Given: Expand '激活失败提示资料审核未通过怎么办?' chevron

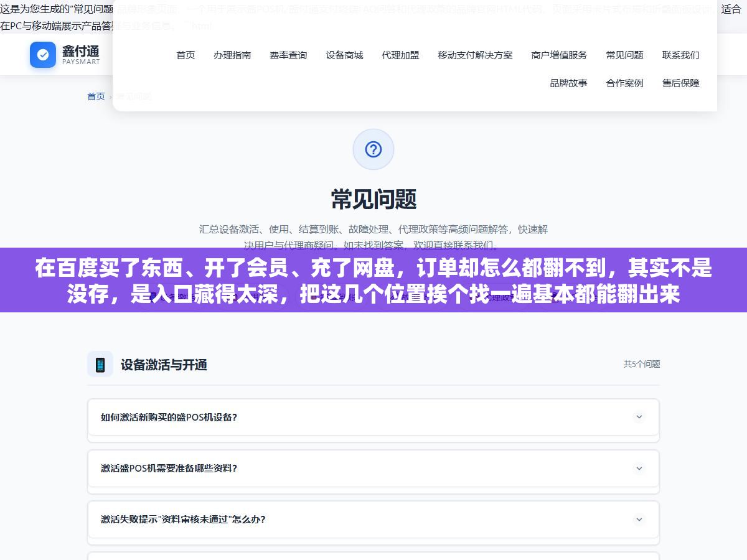Looking at the screenshot, I should (639, 519).
